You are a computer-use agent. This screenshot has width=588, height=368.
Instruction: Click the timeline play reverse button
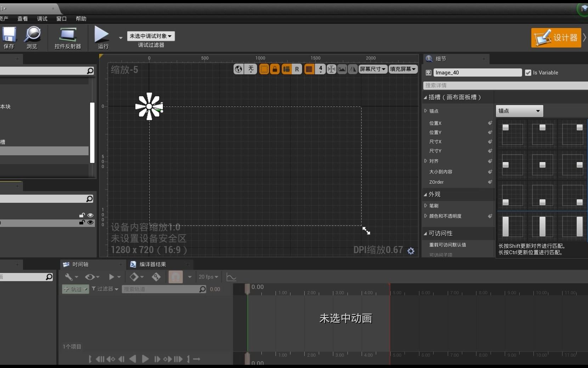pyautogui.click(x=133, y=359)
